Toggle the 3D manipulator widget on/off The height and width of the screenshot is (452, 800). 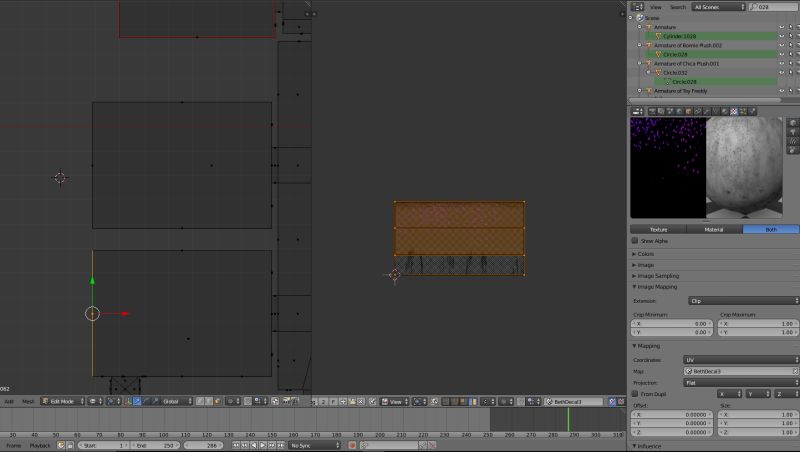(128, 401)
